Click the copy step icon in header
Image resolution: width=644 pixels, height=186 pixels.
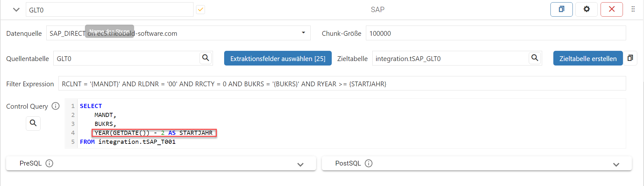click(561, 9)
